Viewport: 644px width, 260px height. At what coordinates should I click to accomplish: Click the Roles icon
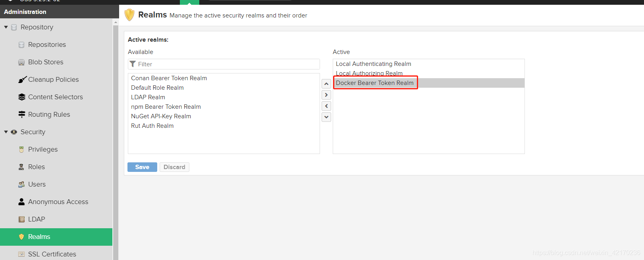21,167
